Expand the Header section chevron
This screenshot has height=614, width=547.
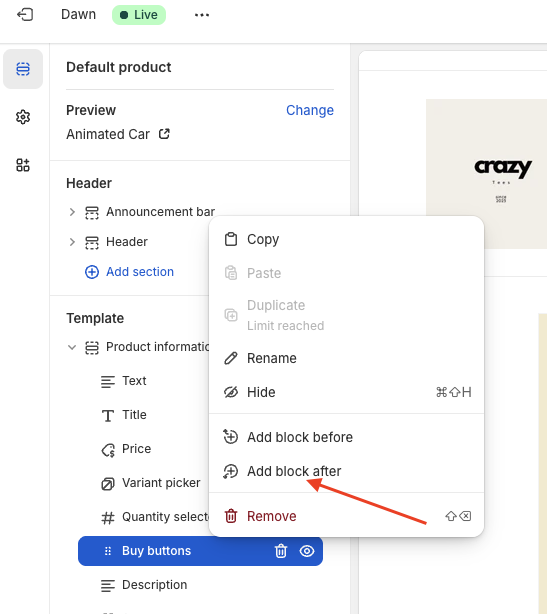pyautogui.click(x=72, y=242)
